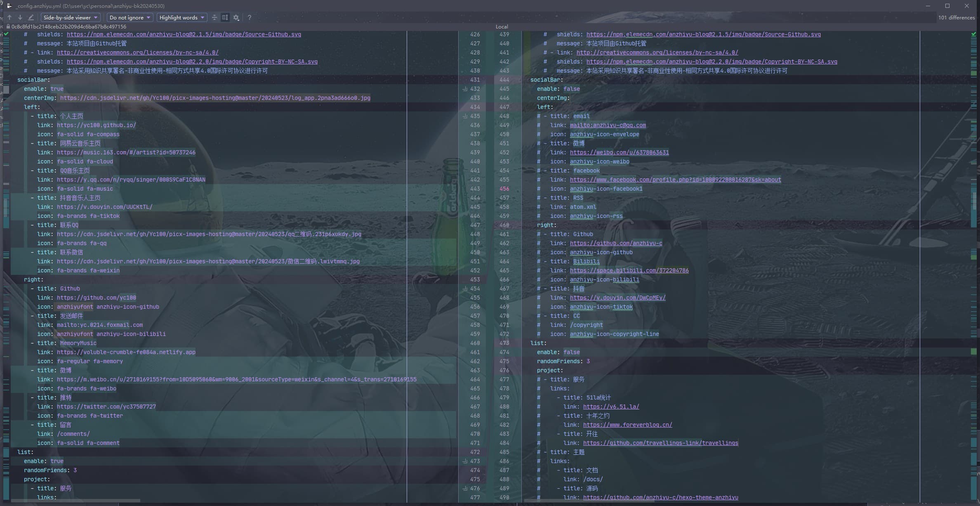This screenshot has width=980, height=506.
Task: Collapse the fold marker at line 454
Action: tap(465, 288)
